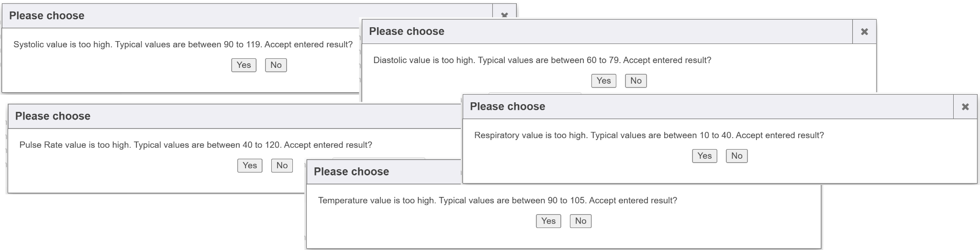The height and width of the screenshot is (250, 980).
Task: Focus the Temperature dialog's "Please choose" header
Action: point(351,172)
